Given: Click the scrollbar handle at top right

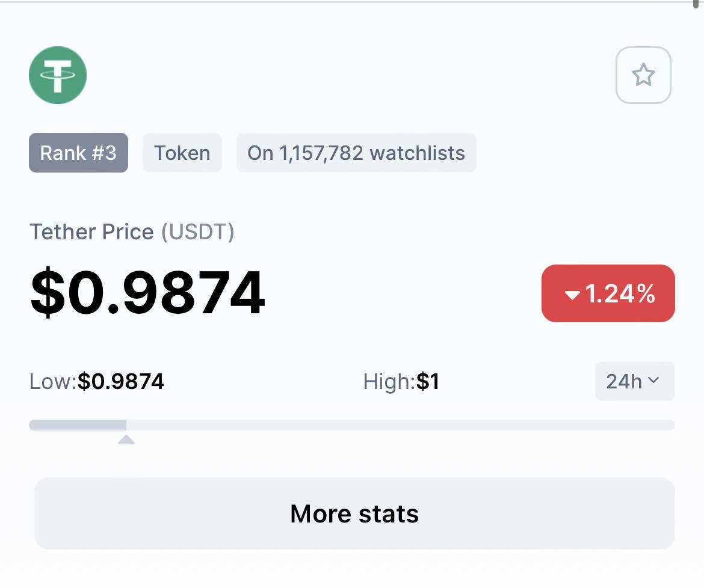Looking at the screenshot, I should point(696,4).
